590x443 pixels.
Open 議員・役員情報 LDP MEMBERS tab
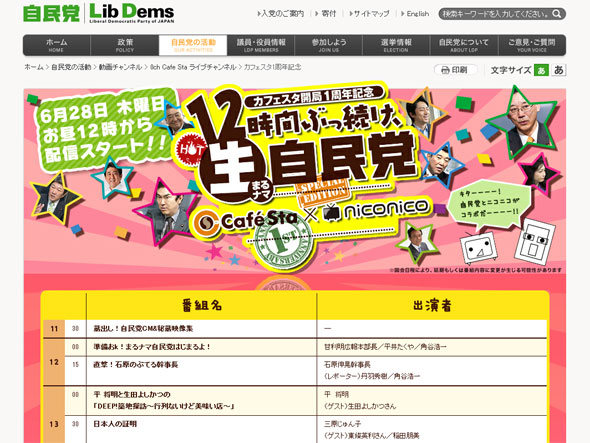tap(261, 45)
